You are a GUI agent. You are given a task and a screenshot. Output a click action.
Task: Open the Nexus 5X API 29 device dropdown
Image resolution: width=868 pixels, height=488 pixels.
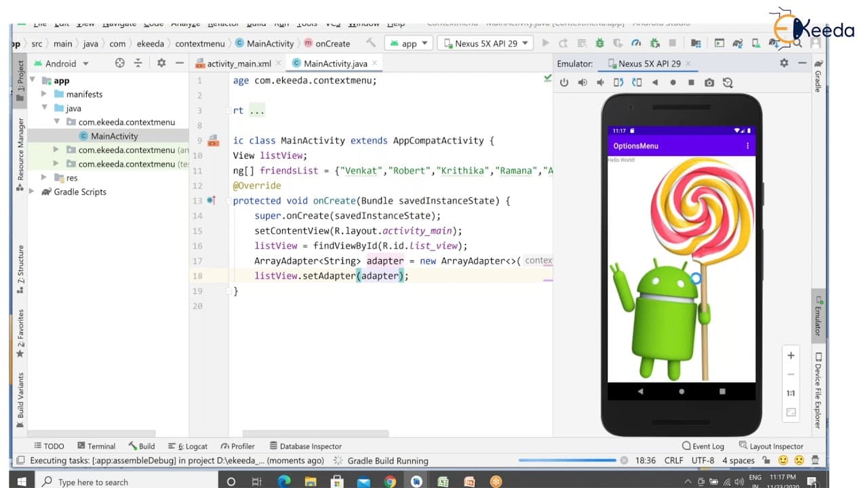pyautogui.click(x=485, y=43)
